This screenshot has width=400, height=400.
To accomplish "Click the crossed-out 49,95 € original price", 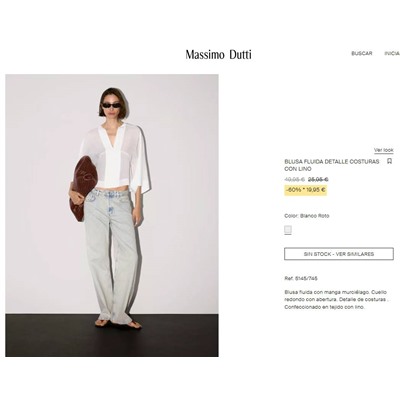I will point(294,180).
